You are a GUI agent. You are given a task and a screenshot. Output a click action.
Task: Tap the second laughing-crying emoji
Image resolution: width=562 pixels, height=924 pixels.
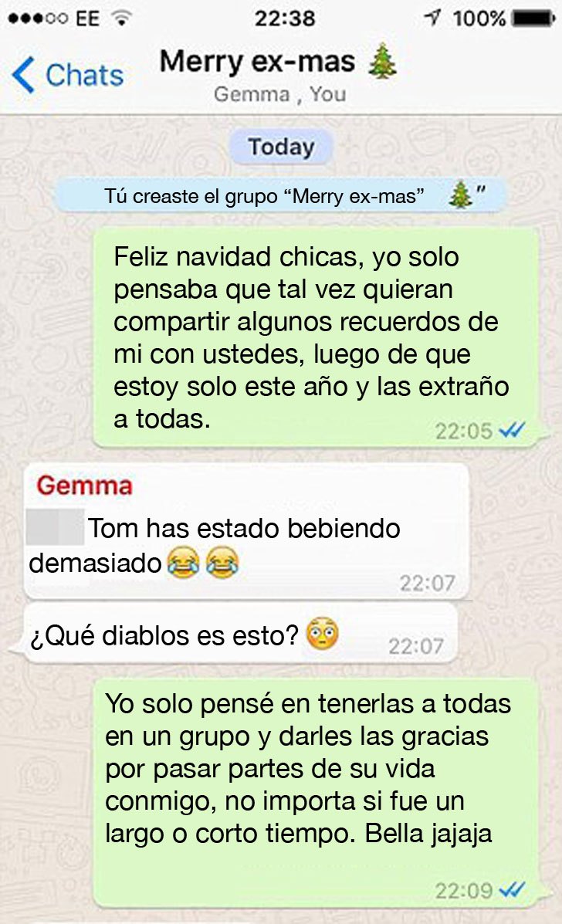click(x=222, y=562)
